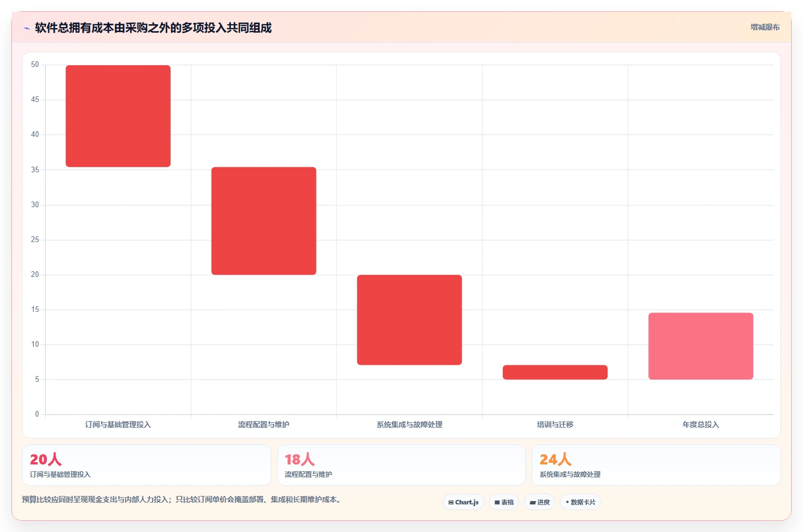This screenshot has height=532, width=803.
Task: Click the 表格 chip
Action: tap(504, 502)
